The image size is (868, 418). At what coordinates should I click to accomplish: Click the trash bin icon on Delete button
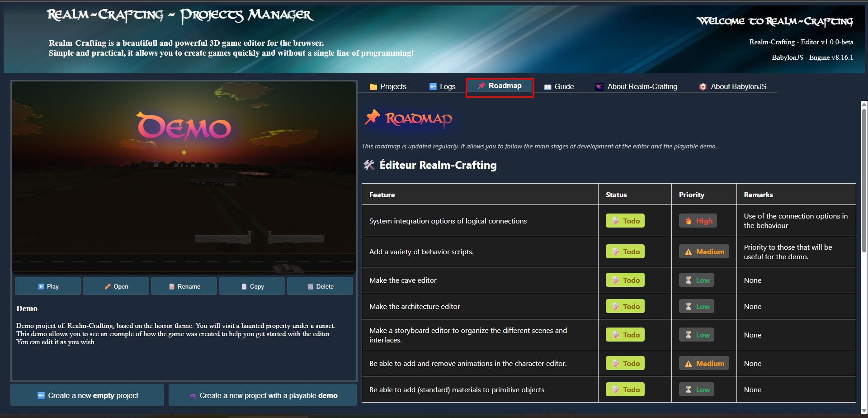tap(310, 287)
